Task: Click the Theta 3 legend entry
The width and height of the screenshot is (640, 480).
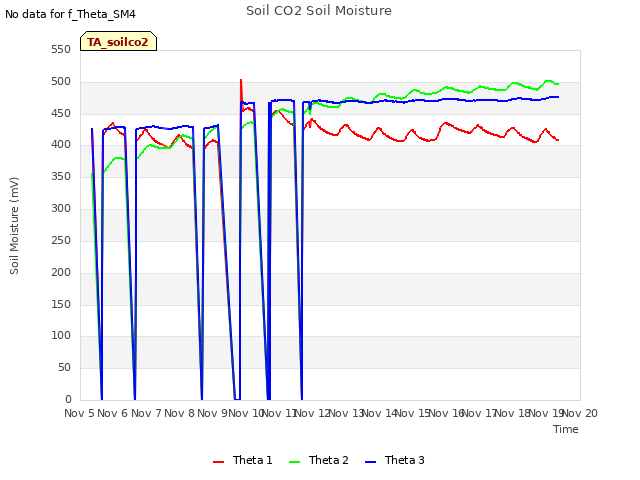Action: tap(395, 460)
